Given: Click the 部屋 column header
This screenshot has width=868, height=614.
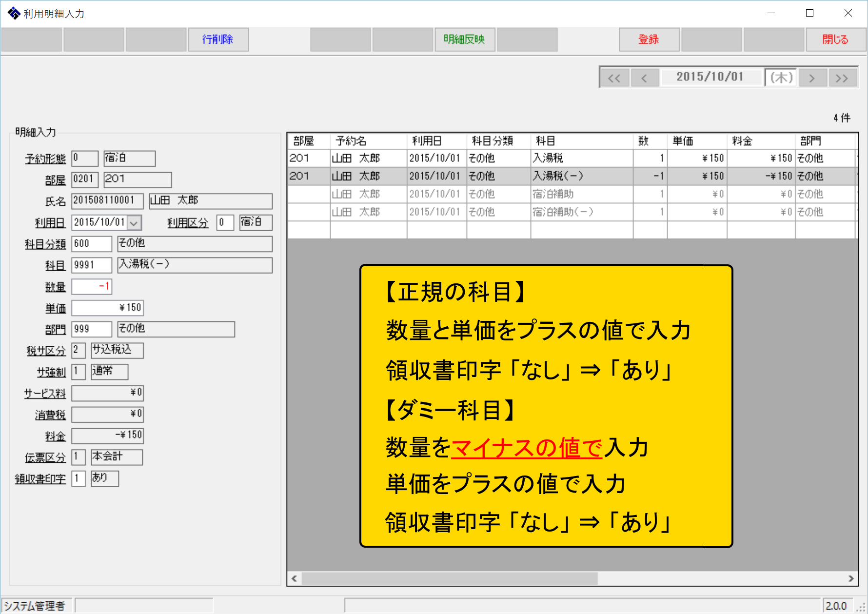Looking at the screenshot, I should click(309, 141).
